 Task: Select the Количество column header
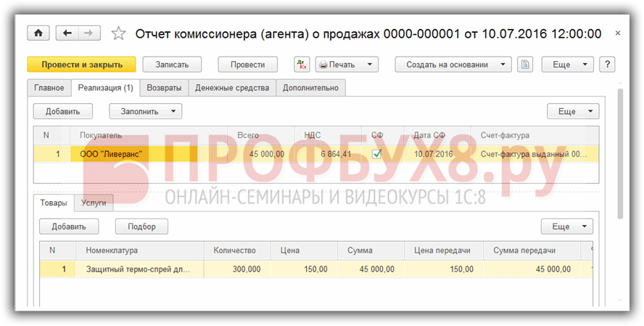[237, 250]
